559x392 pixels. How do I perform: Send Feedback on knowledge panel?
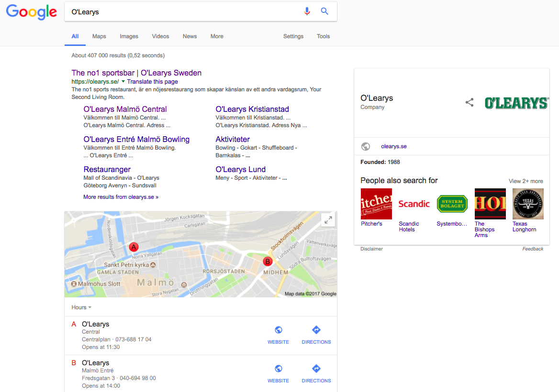(x=533, y=249)
